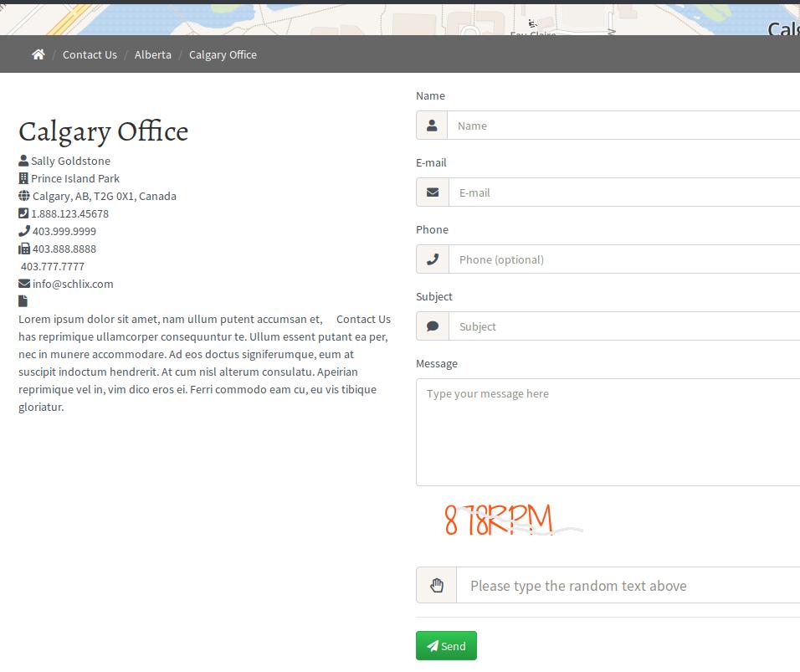
Task: Focus the Name input field
Action: (623, 126)
